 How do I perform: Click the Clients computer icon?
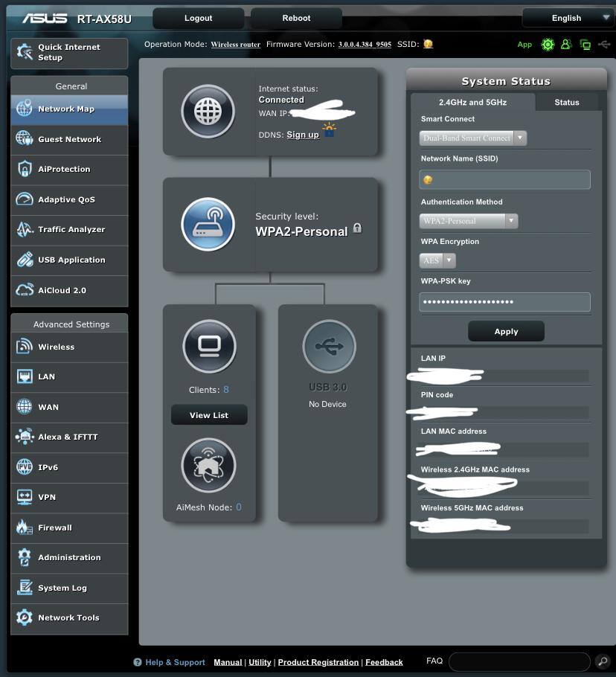(209, 346)
